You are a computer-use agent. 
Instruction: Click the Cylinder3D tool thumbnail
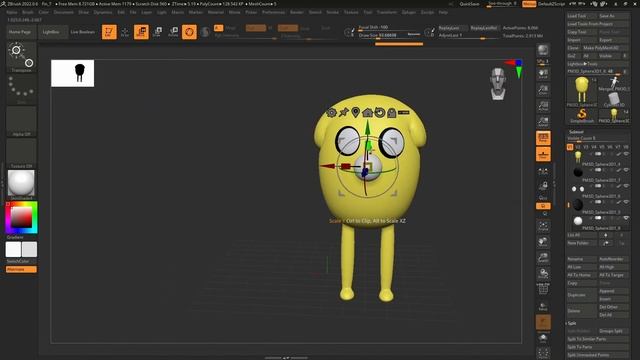pyautogui.click(x=613, y=100)
